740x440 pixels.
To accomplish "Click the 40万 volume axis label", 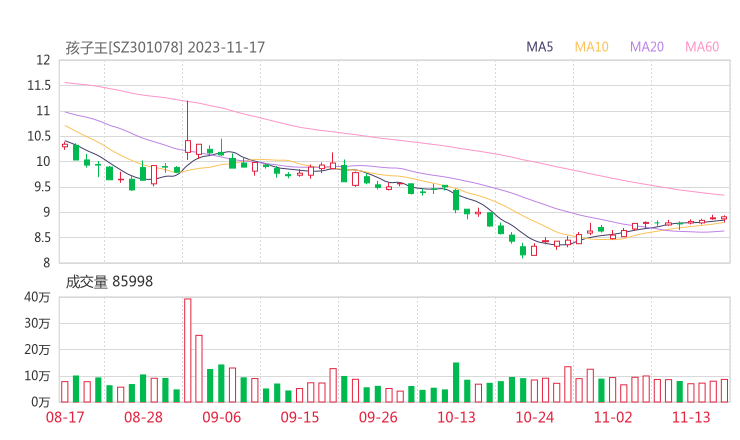I will pos(37,297).
